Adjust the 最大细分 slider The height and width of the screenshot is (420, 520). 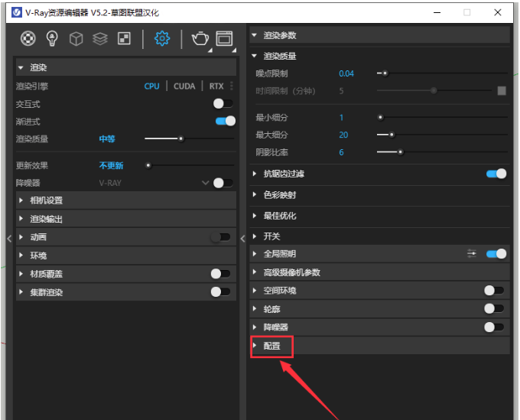392,135
